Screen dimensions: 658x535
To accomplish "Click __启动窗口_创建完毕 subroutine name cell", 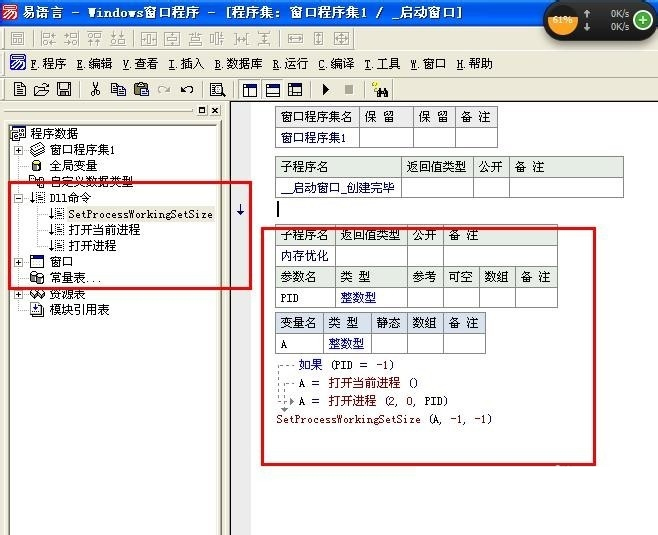I will click(338, 187).
